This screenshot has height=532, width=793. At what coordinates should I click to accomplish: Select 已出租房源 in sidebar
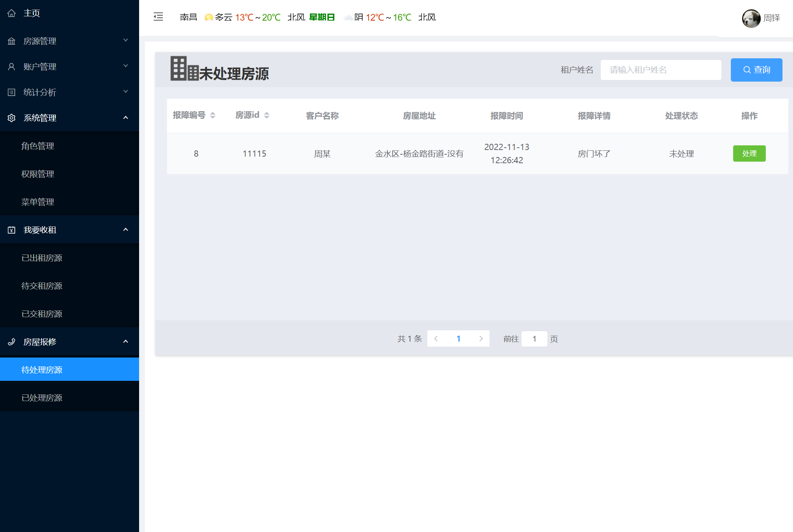pos(42,258)
